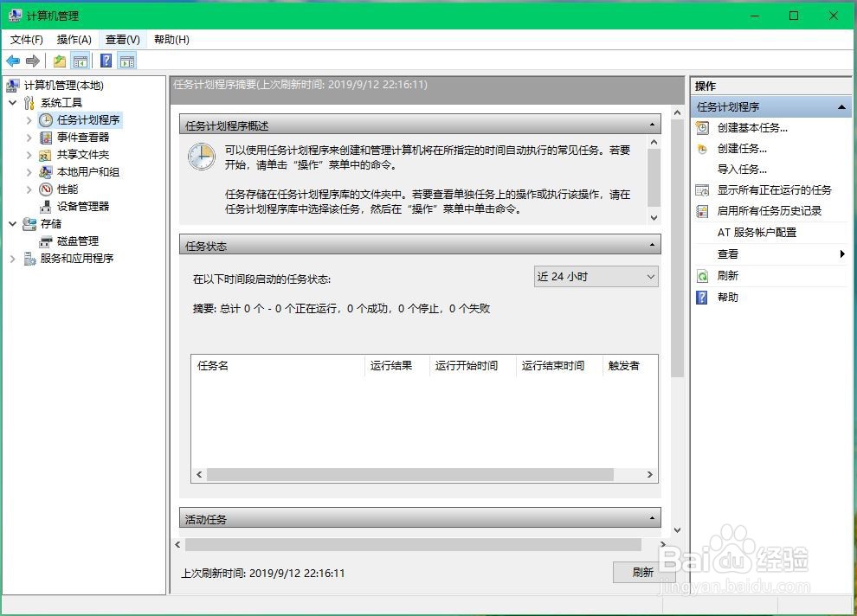Image resolution: width=857 pixels, height=616 pixels.
Task: Click the task table's scroll right arrow
Action: click(x=650, y=475)
